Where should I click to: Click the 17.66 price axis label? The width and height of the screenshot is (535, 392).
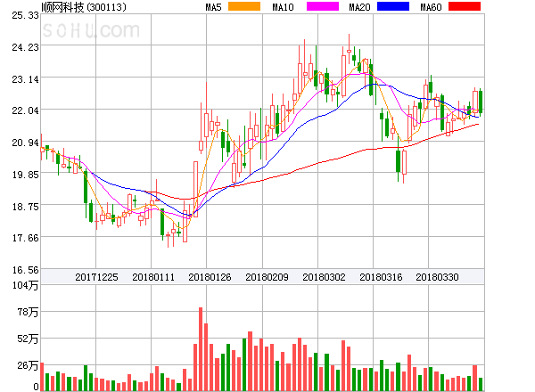tap(25, 238)
